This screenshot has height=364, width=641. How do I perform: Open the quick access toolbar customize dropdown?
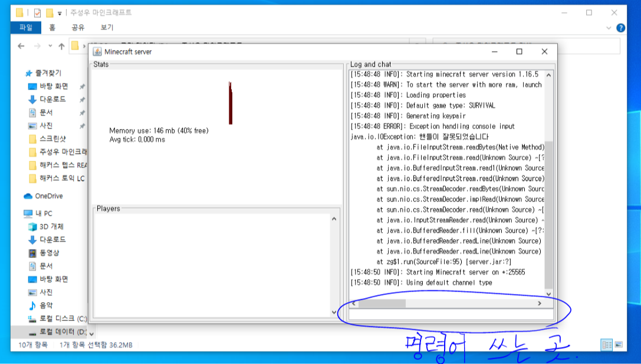[x=60, y=14]
